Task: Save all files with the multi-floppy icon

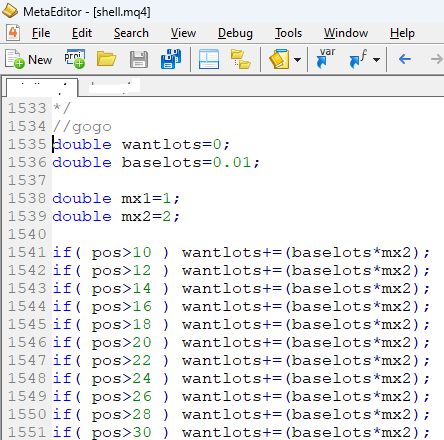Action: 171,59
